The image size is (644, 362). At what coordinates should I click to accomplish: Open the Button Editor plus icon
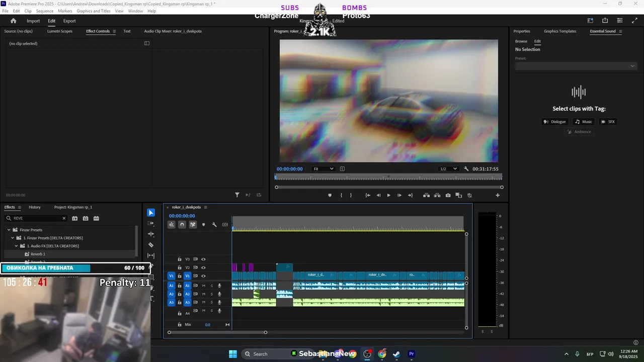click(498, 195)
